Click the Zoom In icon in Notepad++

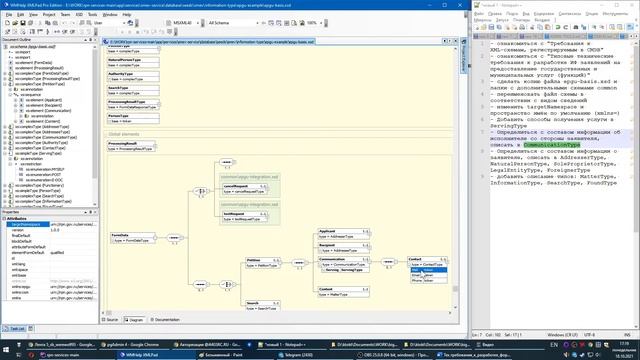coord(593,27)
